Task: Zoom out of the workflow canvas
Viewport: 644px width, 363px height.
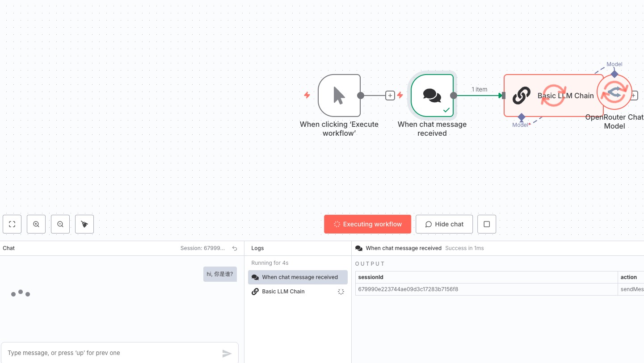Action: tap(60, 224)
